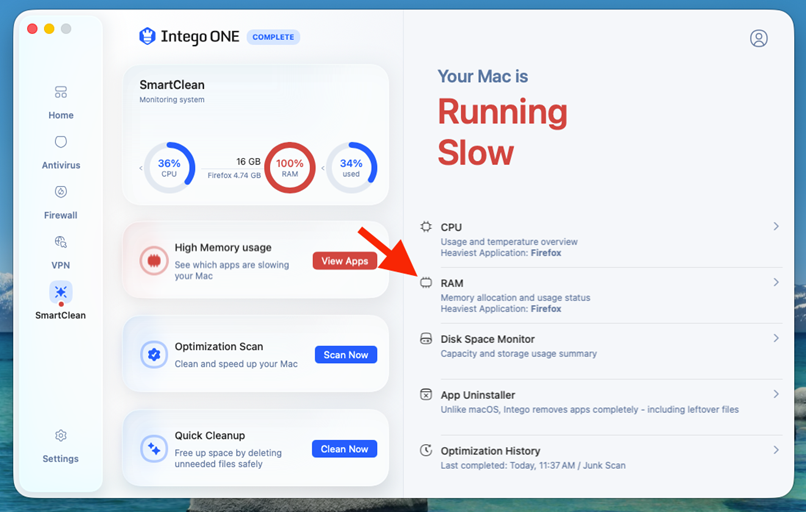Click the 'Monitoring system' subtitle
This screenshot has width=806, height=512.
(x=172, y=100)
